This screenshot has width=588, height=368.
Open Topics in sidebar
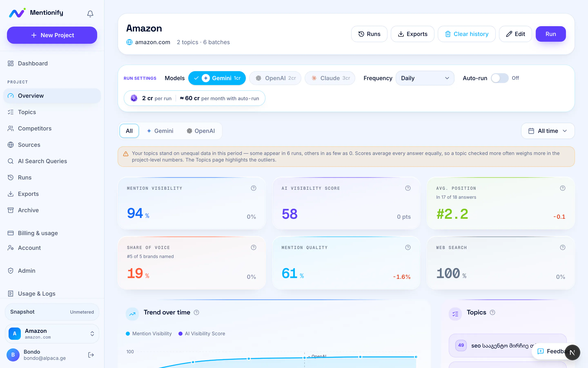click(x=52, y=112)
